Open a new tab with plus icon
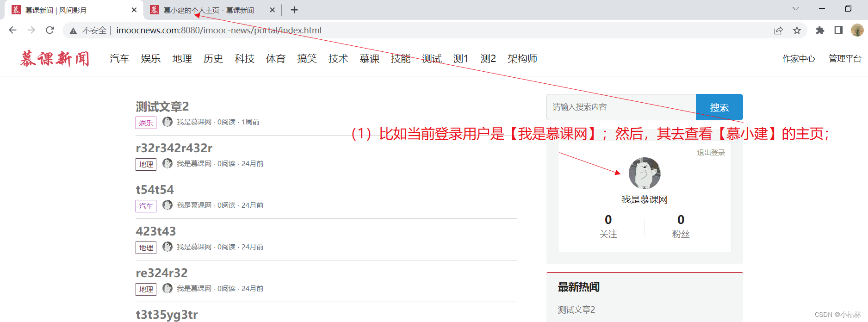 tap(294, 10)
